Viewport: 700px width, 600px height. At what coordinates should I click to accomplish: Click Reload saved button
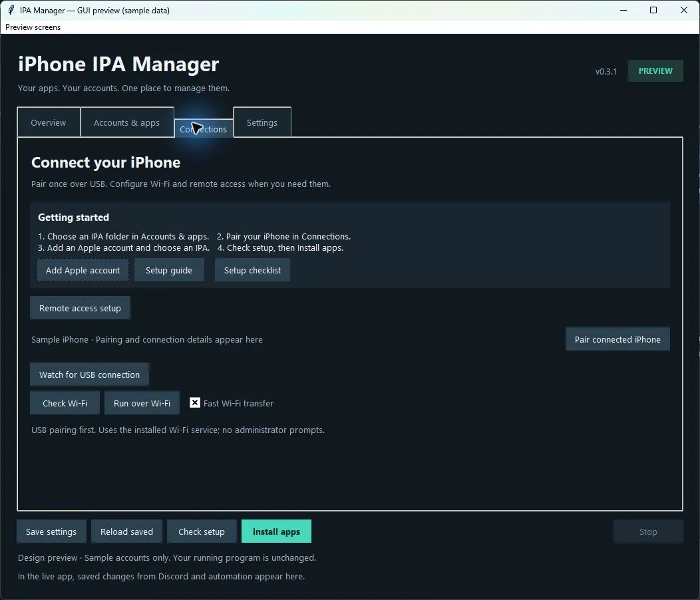[x=127, y=531]
